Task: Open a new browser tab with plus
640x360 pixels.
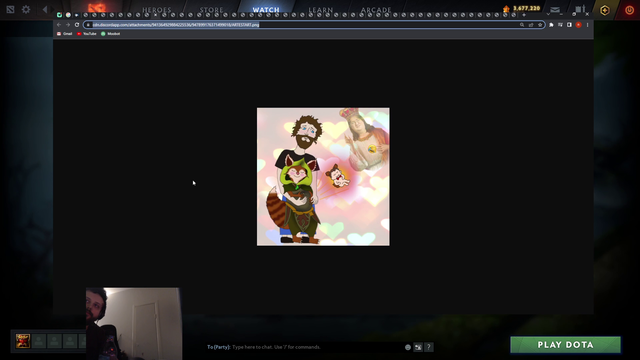Action: tap(524, 15)
